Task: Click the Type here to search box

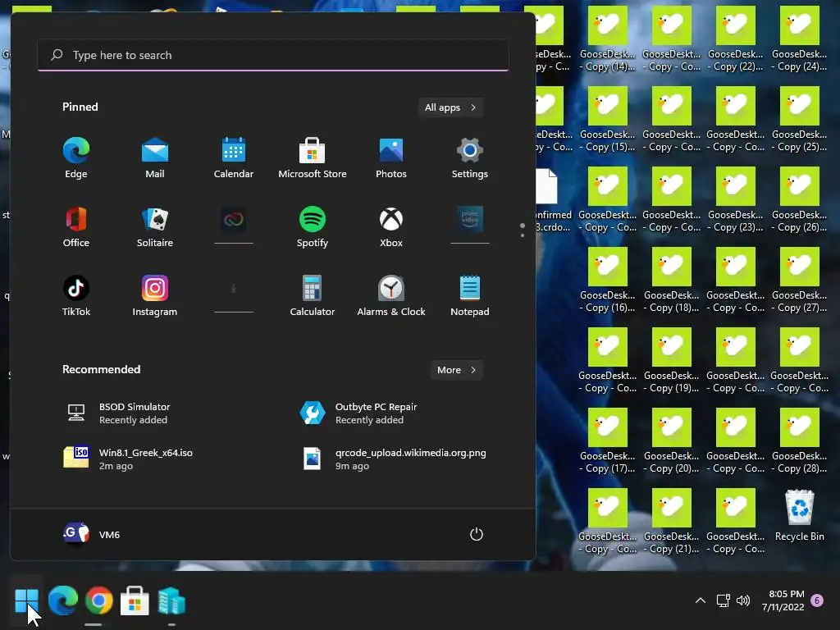Action: 273,55
